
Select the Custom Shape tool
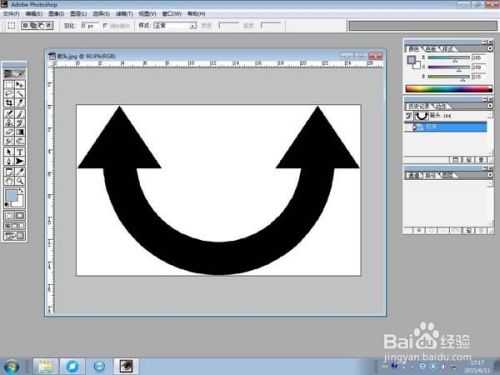(x=20, y=161)
